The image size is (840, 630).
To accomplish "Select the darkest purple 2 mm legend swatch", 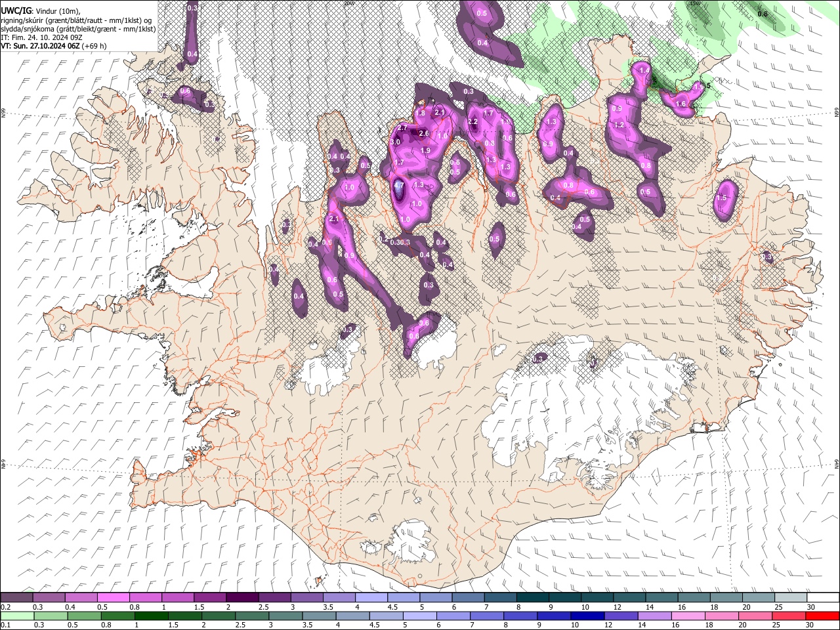I will click(x=242, y=598).
